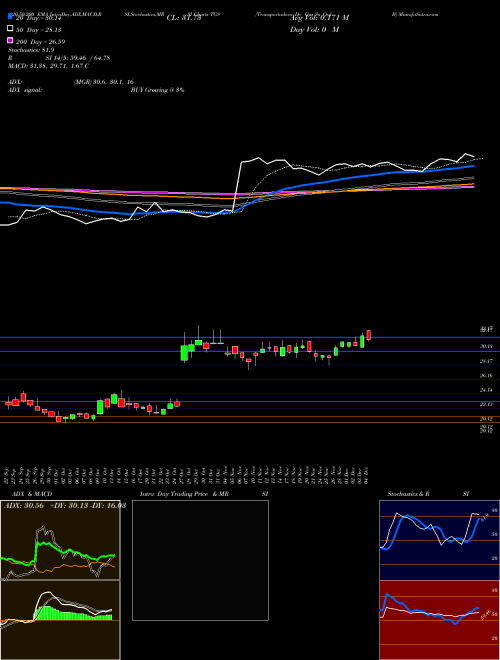Click the magenta 200 Day legend swatch

click(x=11, y=40)
